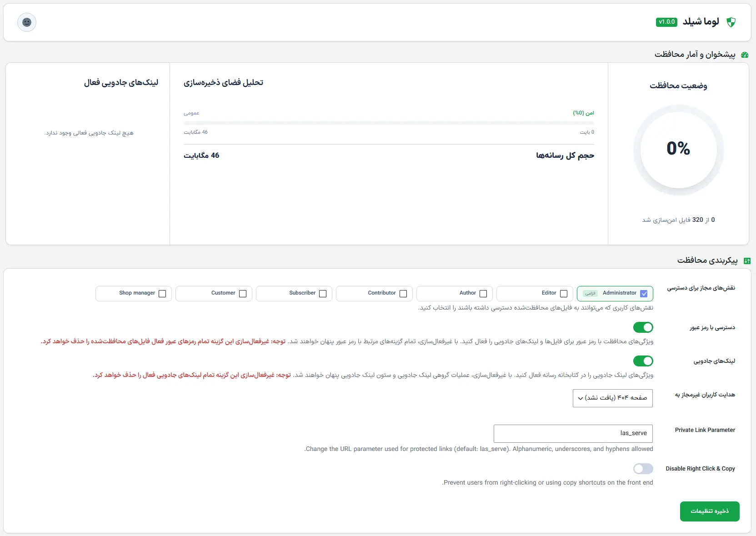Click the storage analysis progress bar
756x536 pixels.
click(389, 123)
